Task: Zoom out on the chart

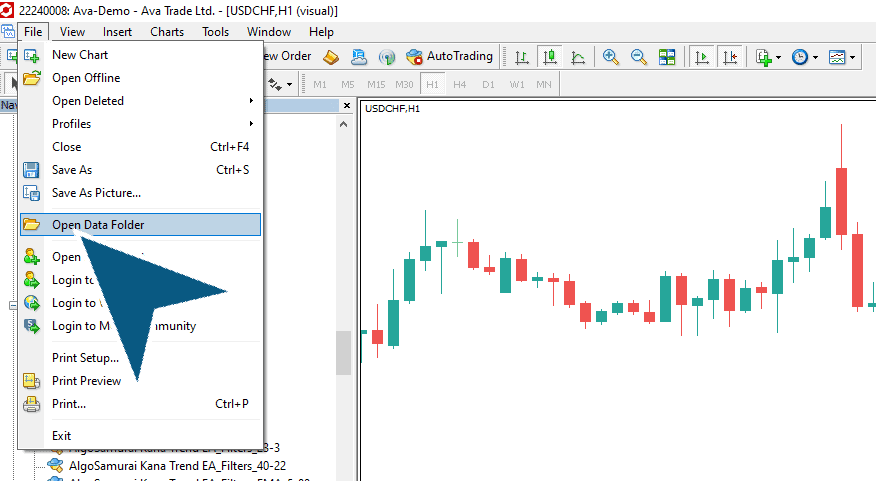Action: coord(638,57)
